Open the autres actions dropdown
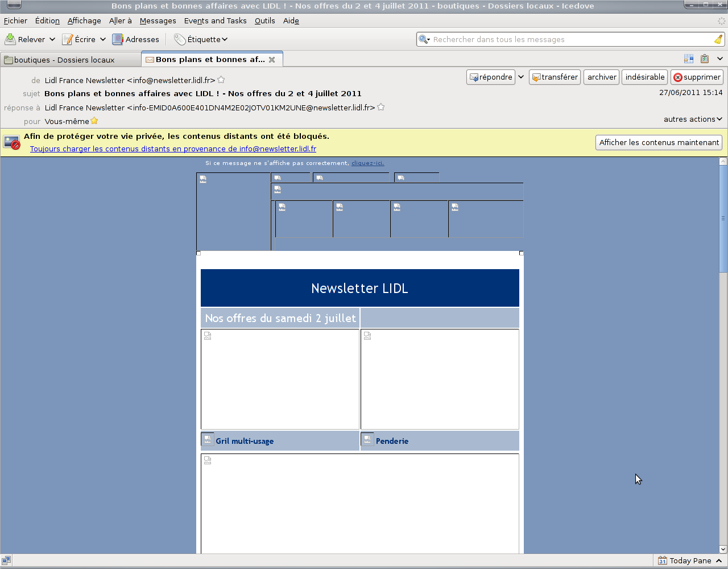Viewport: 728px width, 569px height. pyautogui.click(x=693, y=119)
